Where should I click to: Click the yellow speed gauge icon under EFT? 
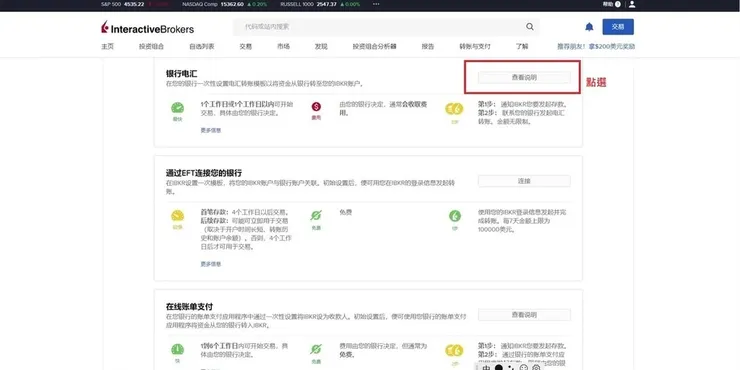click(177, 216)
